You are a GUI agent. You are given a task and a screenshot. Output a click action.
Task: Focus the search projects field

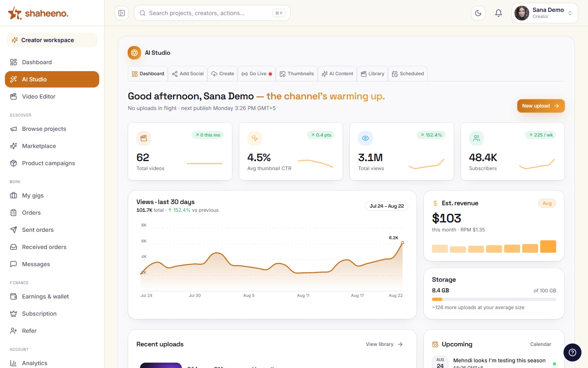pyautogui.click(x=212, y=13)
